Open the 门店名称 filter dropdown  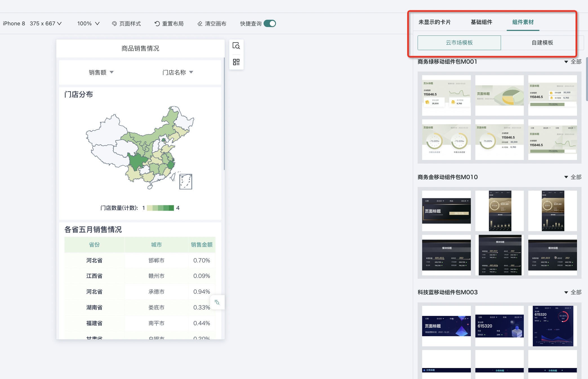tap(178, 72)
